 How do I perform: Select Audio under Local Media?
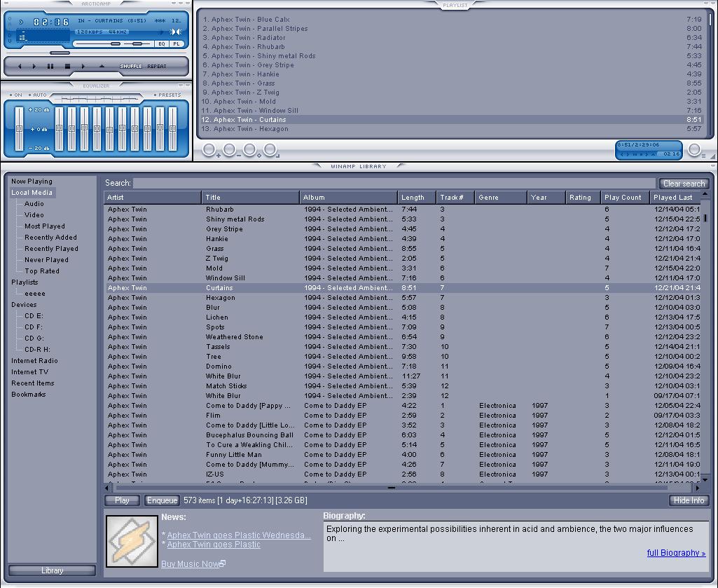[34, 204]
